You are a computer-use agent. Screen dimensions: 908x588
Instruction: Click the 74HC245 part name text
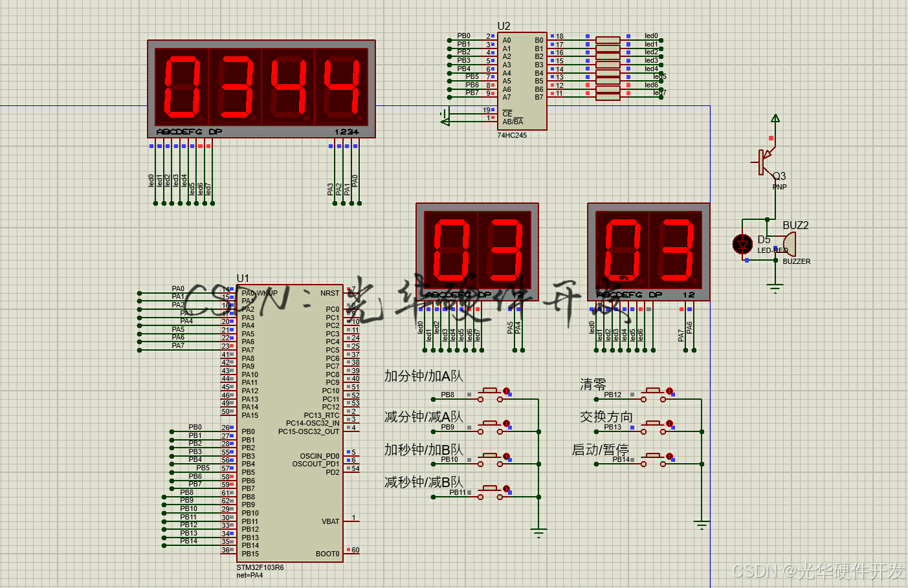[512, 135]
